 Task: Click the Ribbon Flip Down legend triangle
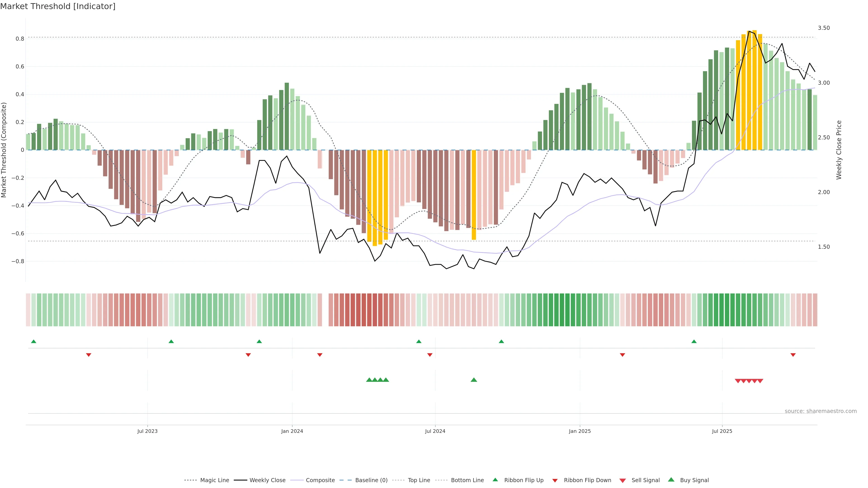555,480
